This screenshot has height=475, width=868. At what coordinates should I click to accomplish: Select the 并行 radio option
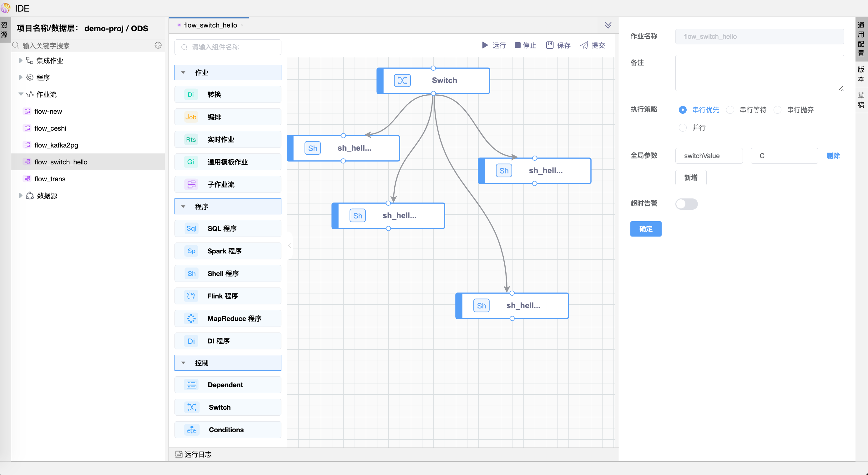pyautogui.click(x=683, y=128)
